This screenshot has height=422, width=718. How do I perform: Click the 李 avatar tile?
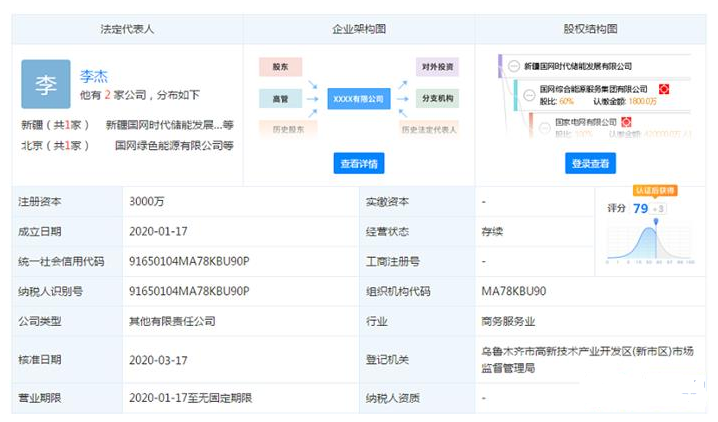point(46,84)
